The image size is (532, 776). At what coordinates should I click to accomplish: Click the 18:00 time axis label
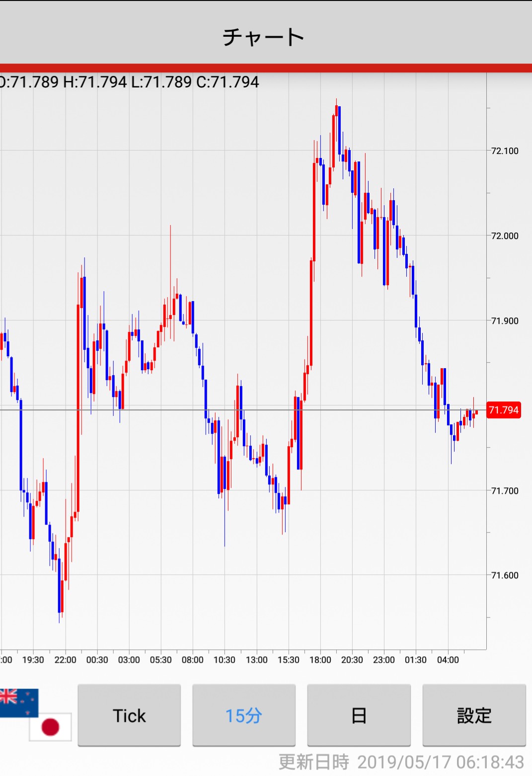[x=320, y=660]
